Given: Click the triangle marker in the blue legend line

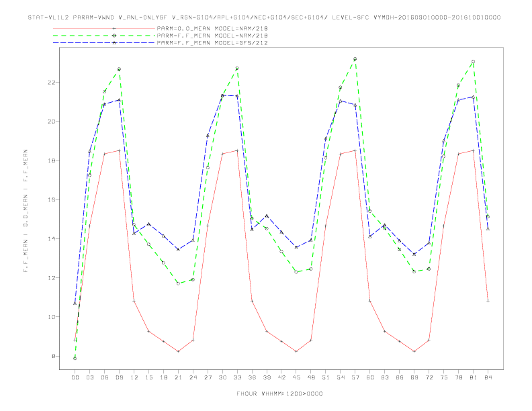Looking at the screenshot, I should (x=114, y=43).
